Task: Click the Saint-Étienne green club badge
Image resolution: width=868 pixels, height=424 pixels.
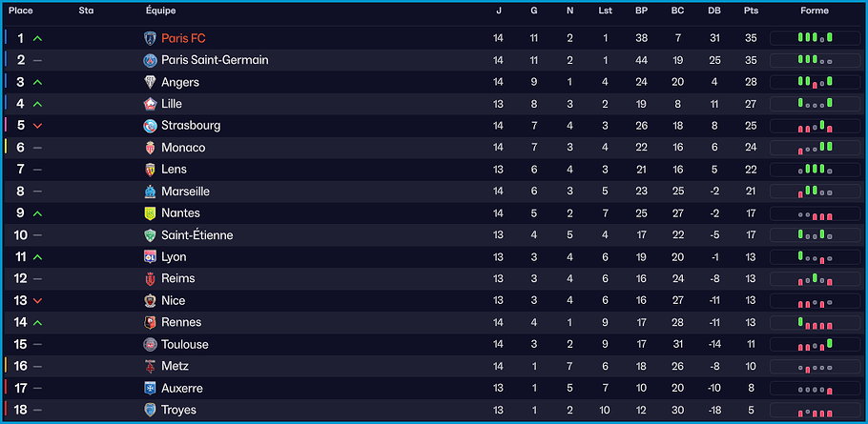Action: tap(150, 235)
